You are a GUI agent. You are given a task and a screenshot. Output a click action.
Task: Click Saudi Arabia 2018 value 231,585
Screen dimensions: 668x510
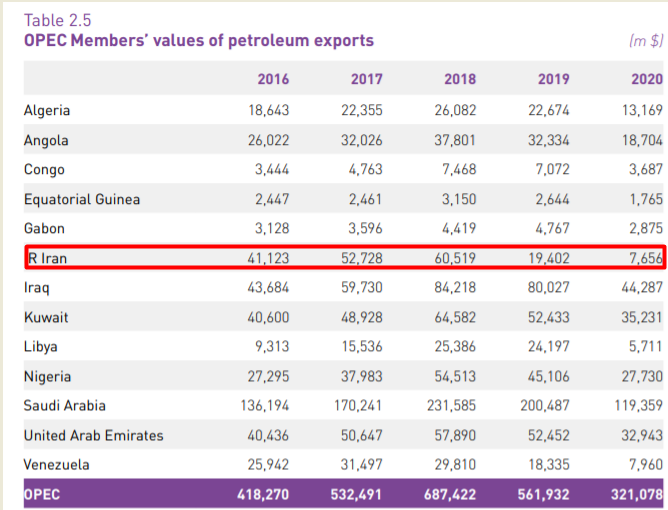pos(452,405)
